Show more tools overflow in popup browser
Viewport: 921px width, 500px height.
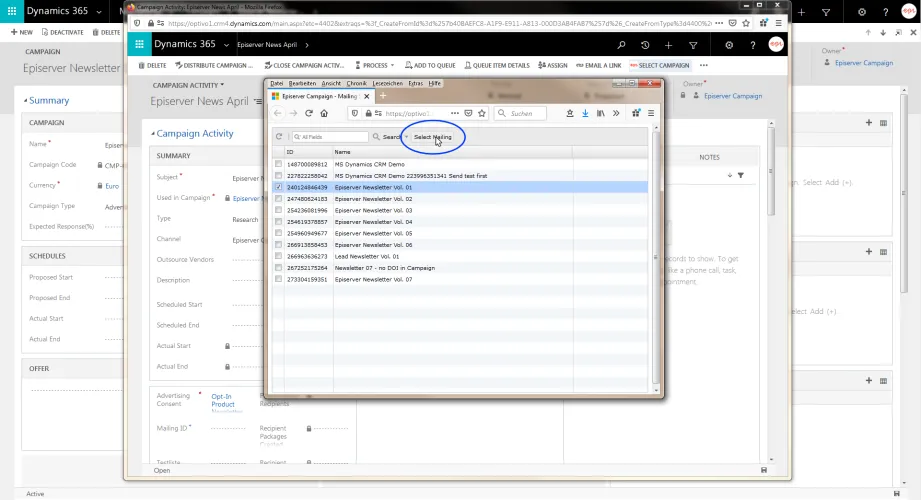pyautogui.click(x=616, y=113)
